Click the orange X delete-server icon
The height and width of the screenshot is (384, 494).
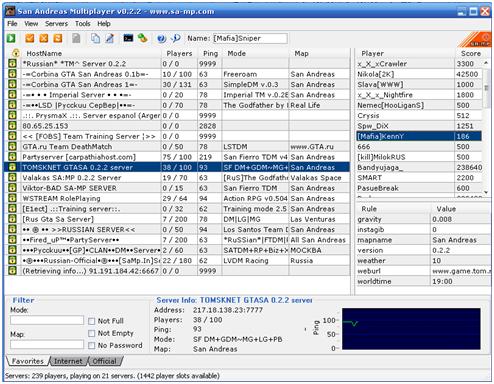[x=44, y=38]
